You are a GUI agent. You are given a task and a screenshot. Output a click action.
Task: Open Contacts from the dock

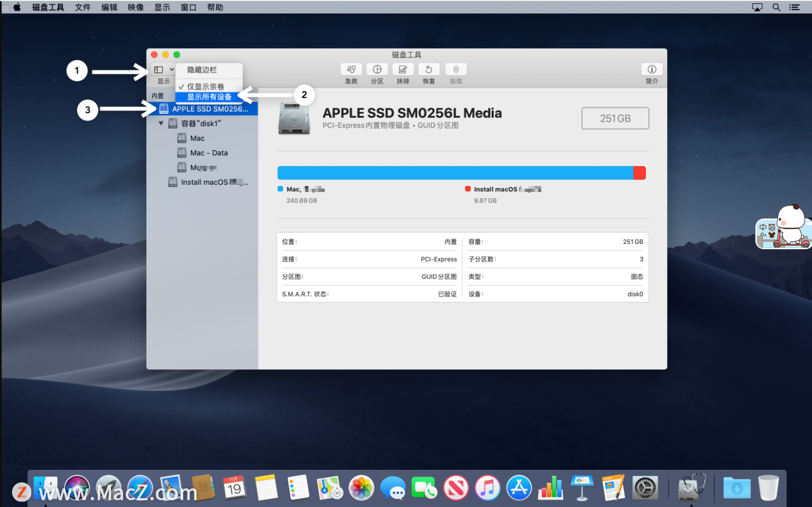coord(202,487)
